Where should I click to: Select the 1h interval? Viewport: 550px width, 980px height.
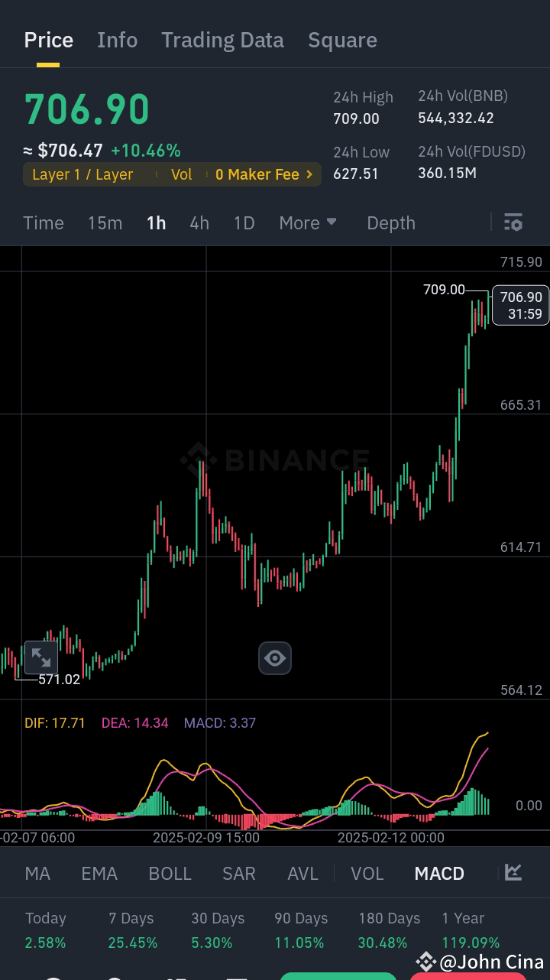(157, 222)
